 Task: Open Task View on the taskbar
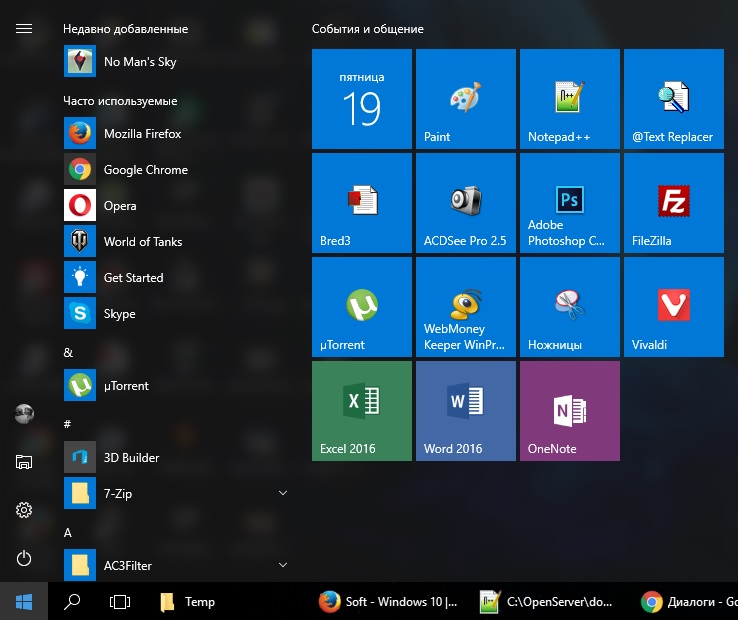[x=120, y=601]
